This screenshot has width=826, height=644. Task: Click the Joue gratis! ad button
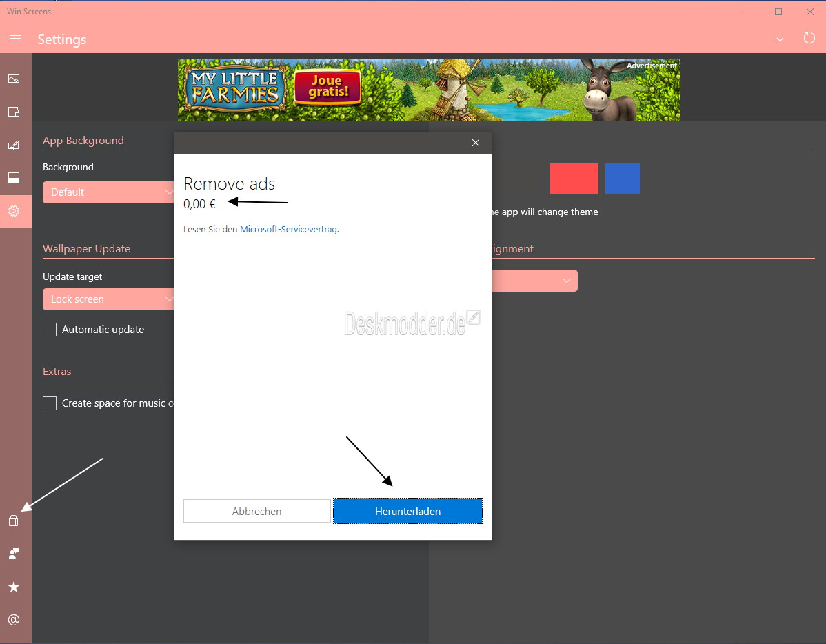(x=328, y=87)
